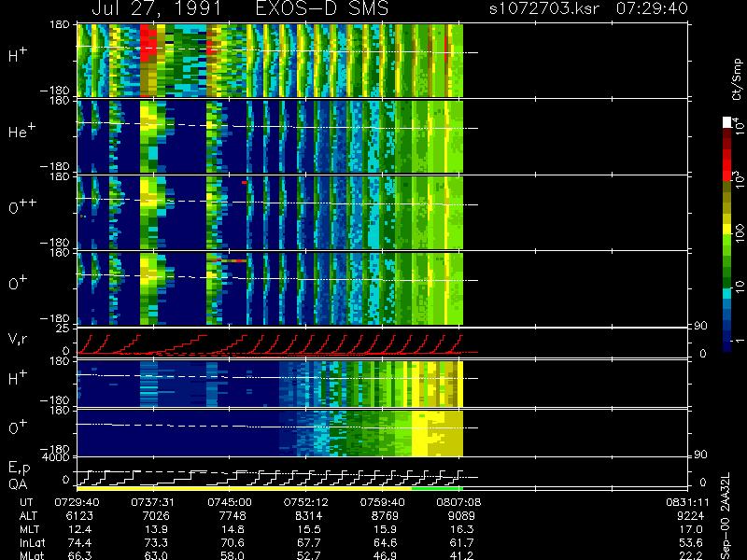Select the EXOS-D SMS title text
Viewport: 747px width, 560px height.
click(x=322, y=8)
